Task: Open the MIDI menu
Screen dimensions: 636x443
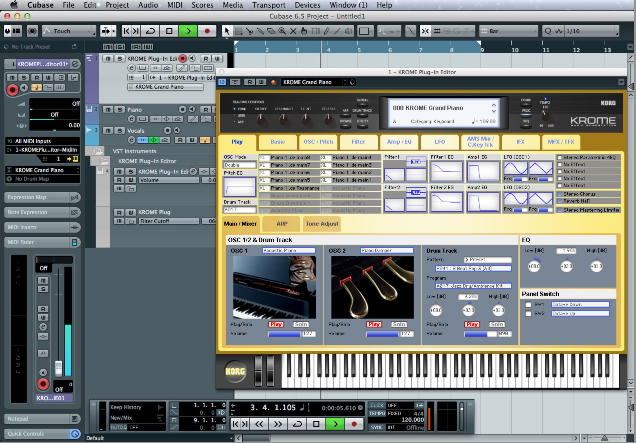Action: pyautogui.click(x=175, y=5)
